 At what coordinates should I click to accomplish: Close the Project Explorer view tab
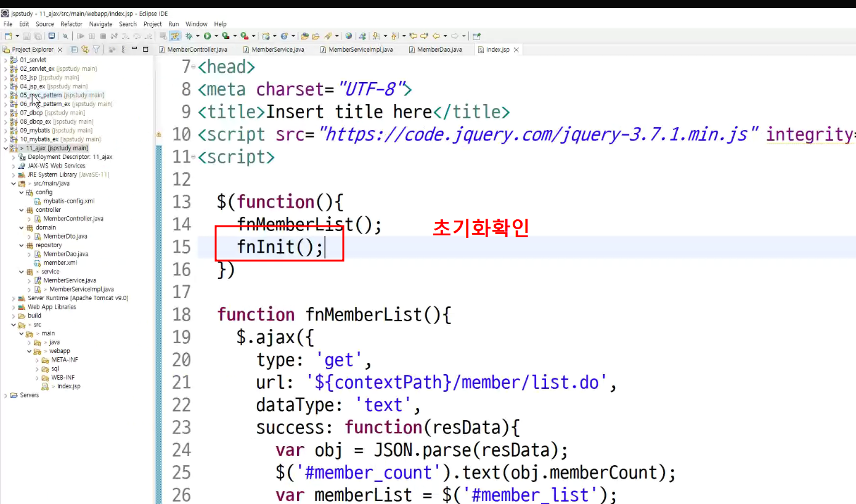(60, 49)
